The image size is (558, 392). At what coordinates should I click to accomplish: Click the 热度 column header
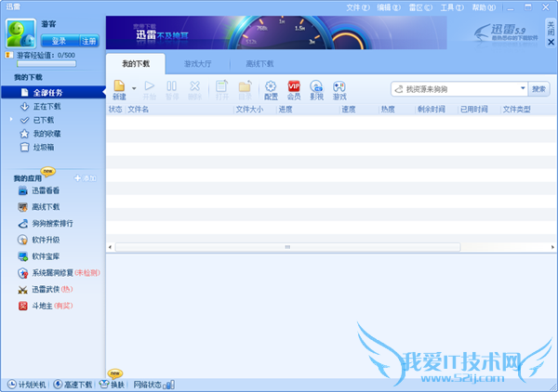point(388,110)
